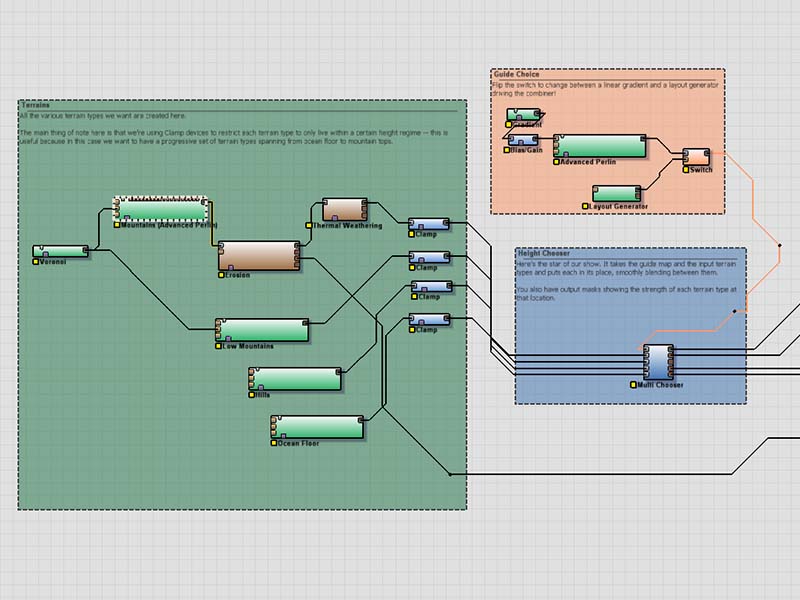Select the bottom-most Clamp node
This screenshot has height=600, width=800.
(x=430, y=320)
